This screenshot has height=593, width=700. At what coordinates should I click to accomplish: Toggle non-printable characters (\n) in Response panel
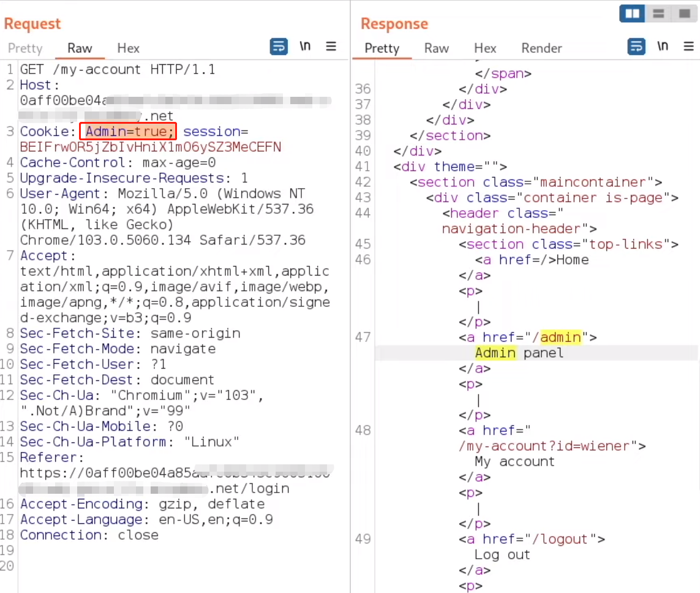[x=663, y=47]
